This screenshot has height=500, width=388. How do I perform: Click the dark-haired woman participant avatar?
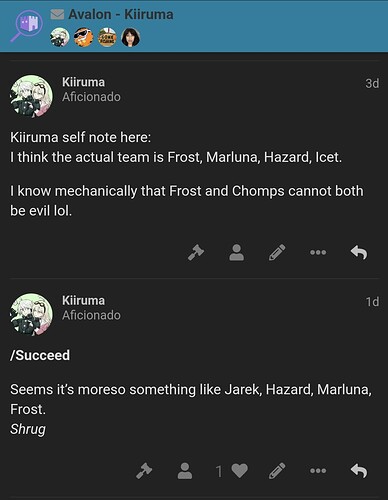click(x=130, y=37)
